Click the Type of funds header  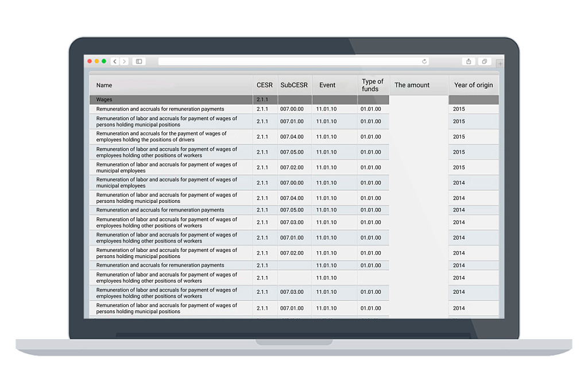pos(372,85)
